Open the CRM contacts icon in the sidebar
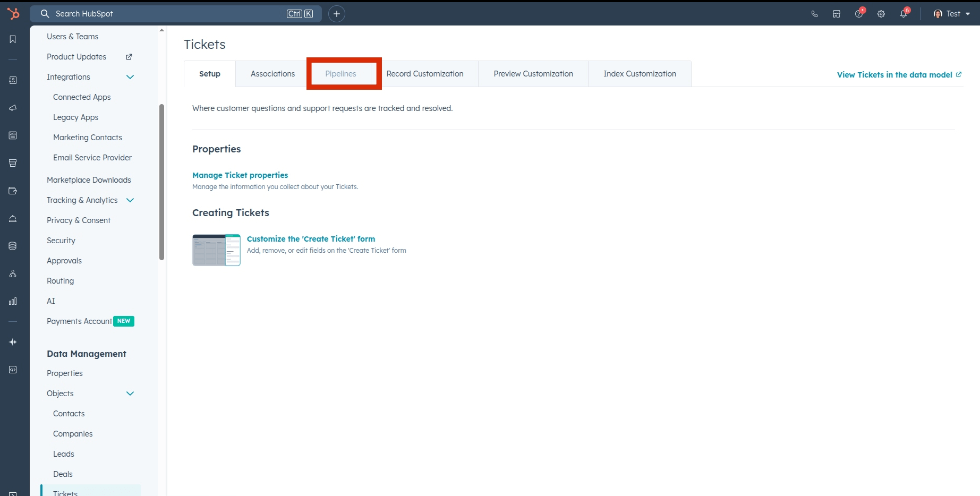This screenshot has width=980, height=496. click(12, 80)
